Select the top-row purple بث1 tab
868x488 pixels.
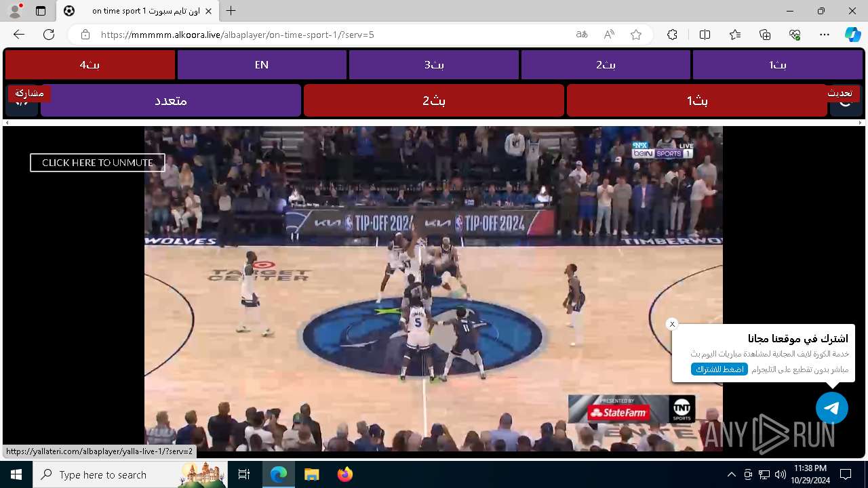[x=778, y=65]
